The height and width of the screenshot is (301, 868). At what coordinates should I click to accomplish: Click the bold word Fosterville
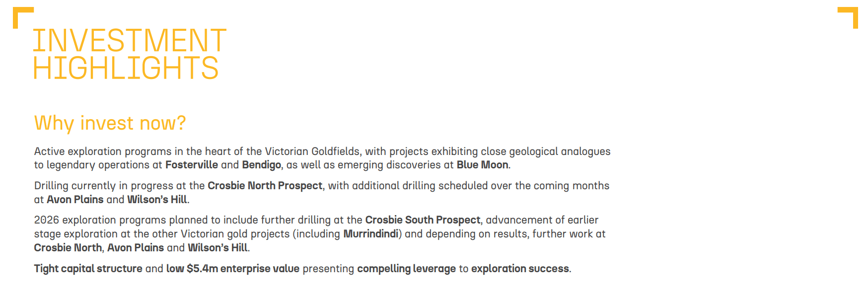click(191, 165)
